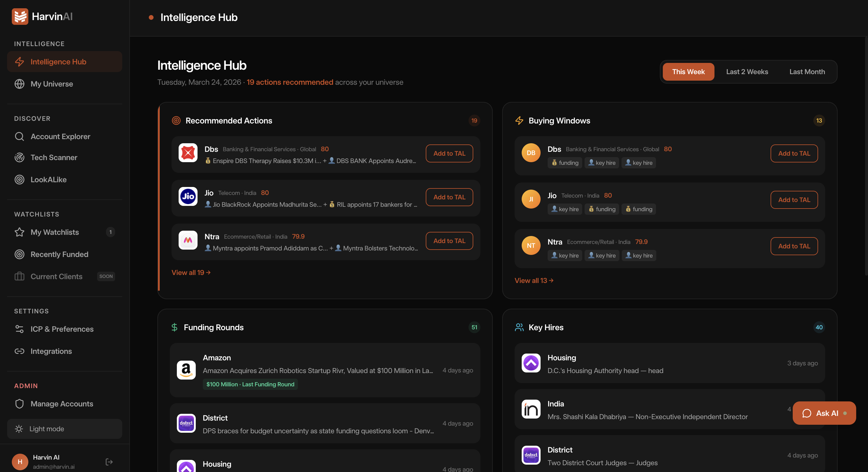Open the Tech Scanner radar icon
The image size is (868, 472).
[19, 157]
